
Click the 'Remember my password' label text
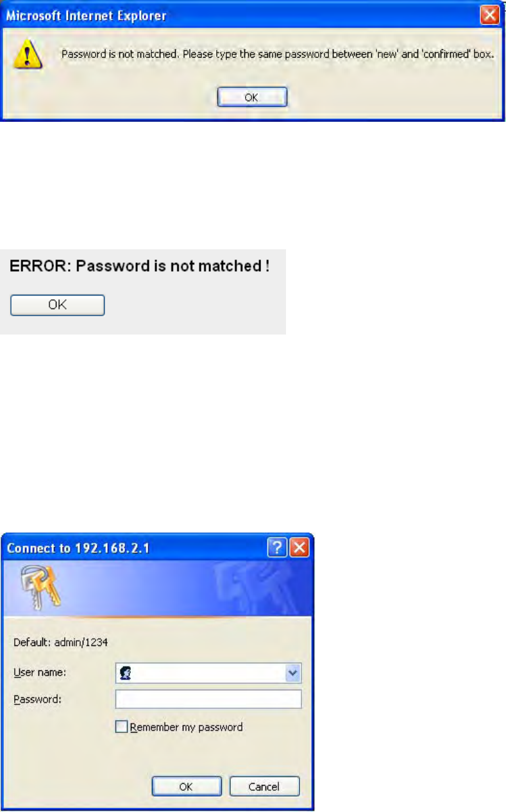point(186,727)
